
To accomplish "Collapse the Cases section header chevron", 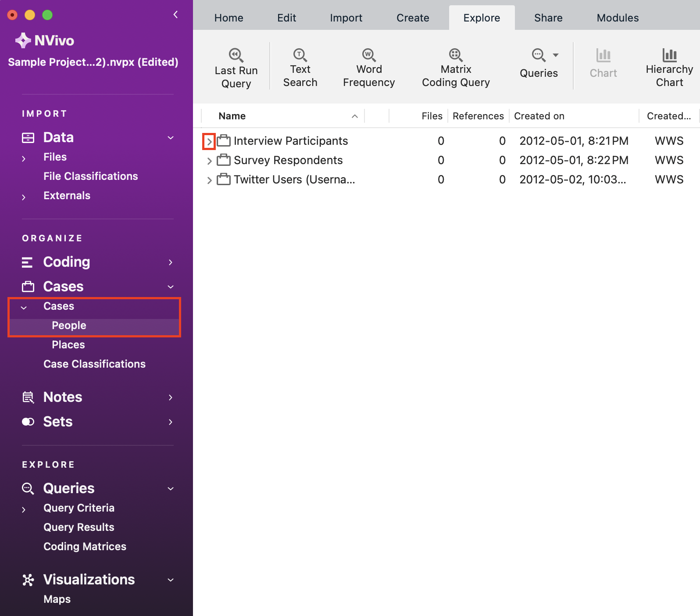I will point(171,287).
